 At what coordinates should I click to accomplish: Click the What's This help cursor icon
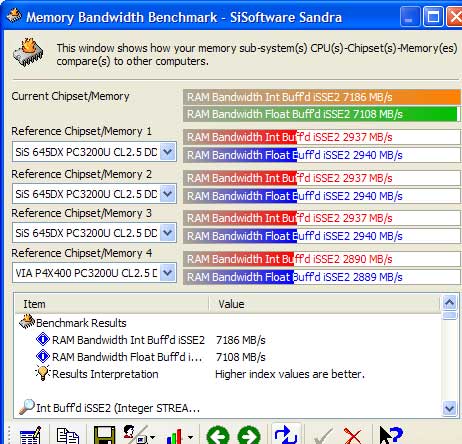pos(391,435)
